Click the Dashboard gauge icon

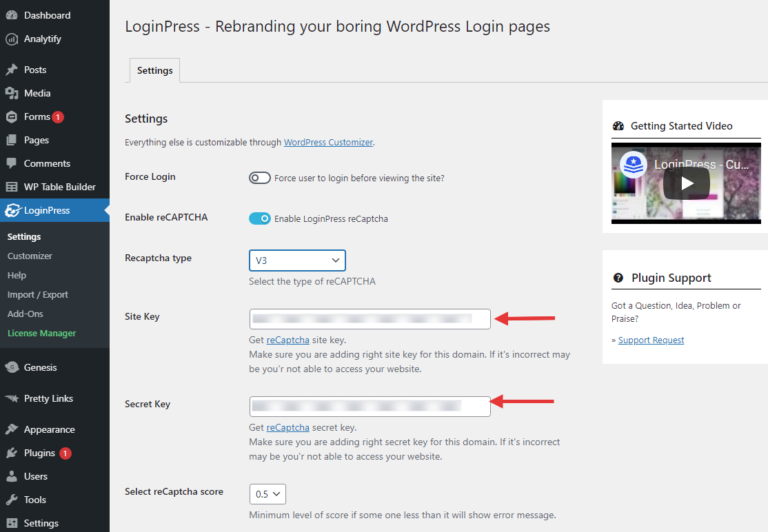pos(12,15)
